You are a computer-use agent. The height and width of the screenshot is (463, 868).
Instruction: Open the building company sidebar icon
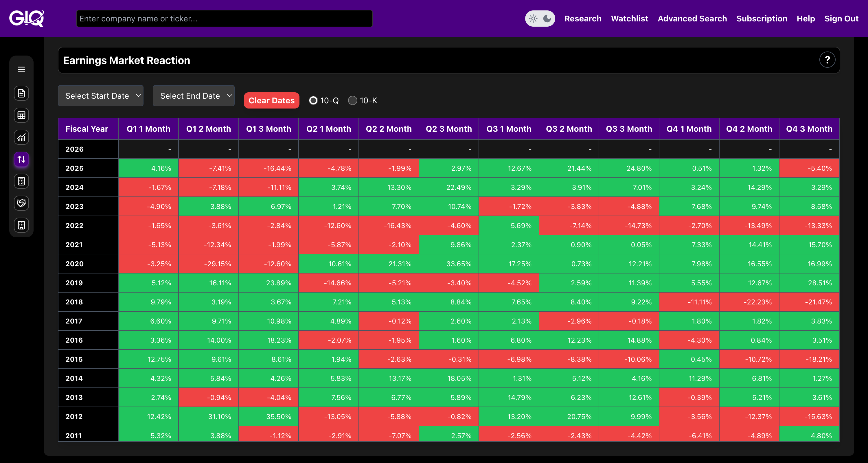pos(21,225)
